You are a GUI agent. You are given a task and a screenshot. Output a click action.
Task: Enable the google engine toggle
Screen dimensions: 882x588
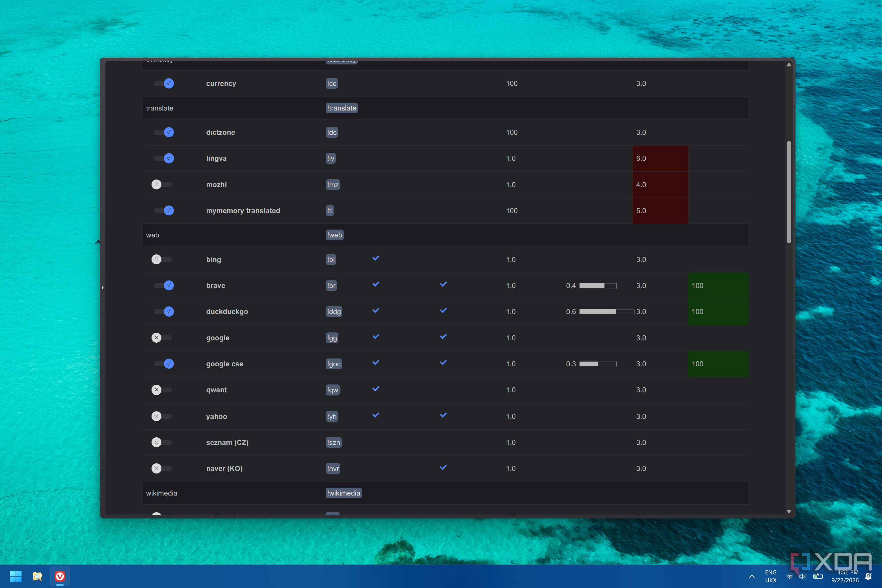162,338
